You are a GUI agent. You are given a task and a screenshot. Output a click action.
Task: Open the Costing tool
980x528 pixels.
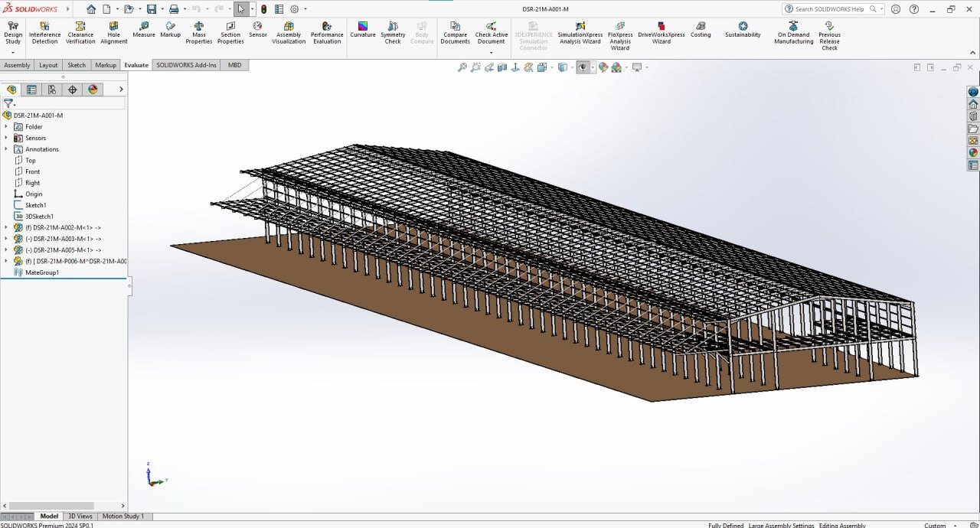[701, 30]
